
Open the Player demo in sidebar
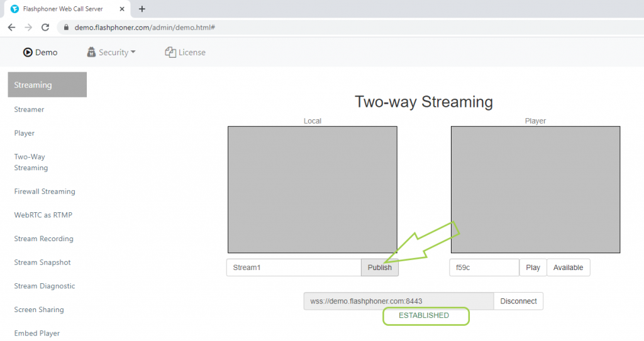[x=25, y=133]
